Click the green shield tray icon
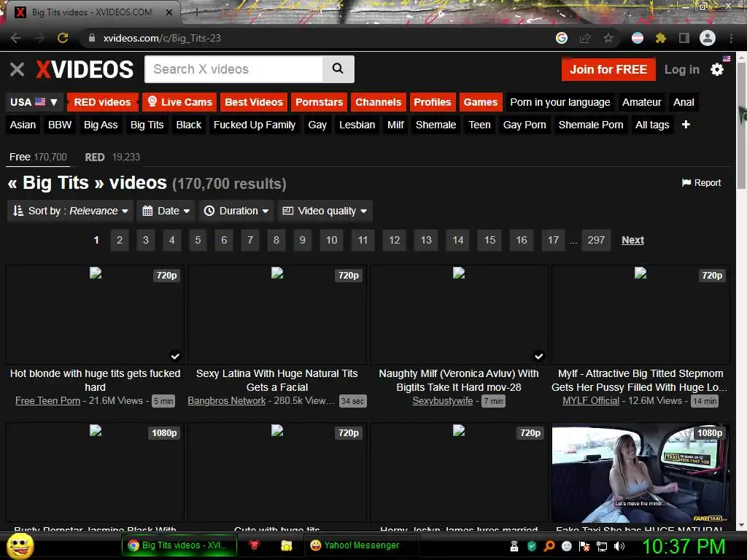Viewport: 747px width, 560px height. pos(532,546)
